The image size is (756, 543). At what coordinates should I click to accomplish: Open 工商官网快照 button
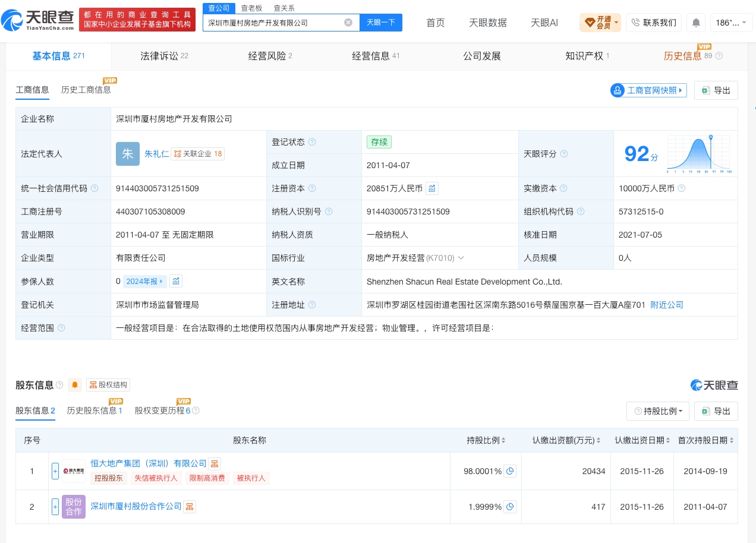[x=648, y=90]
